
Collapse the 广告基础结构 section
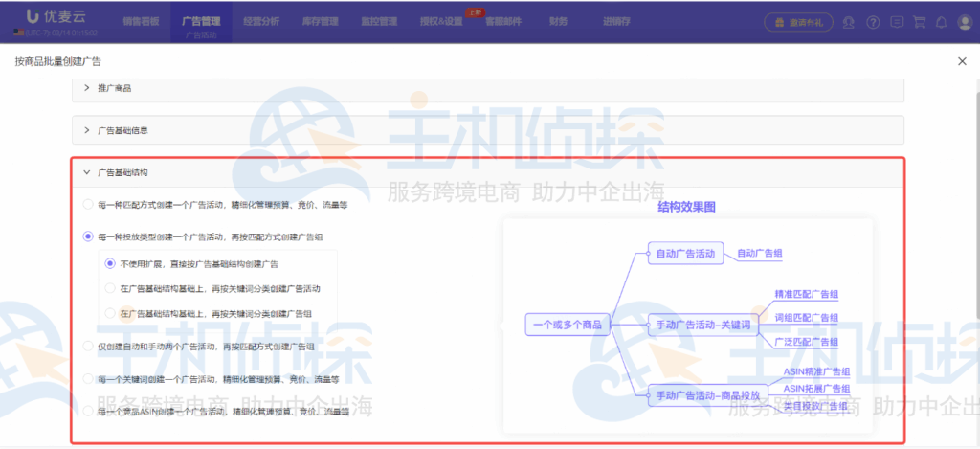(487, 172)
